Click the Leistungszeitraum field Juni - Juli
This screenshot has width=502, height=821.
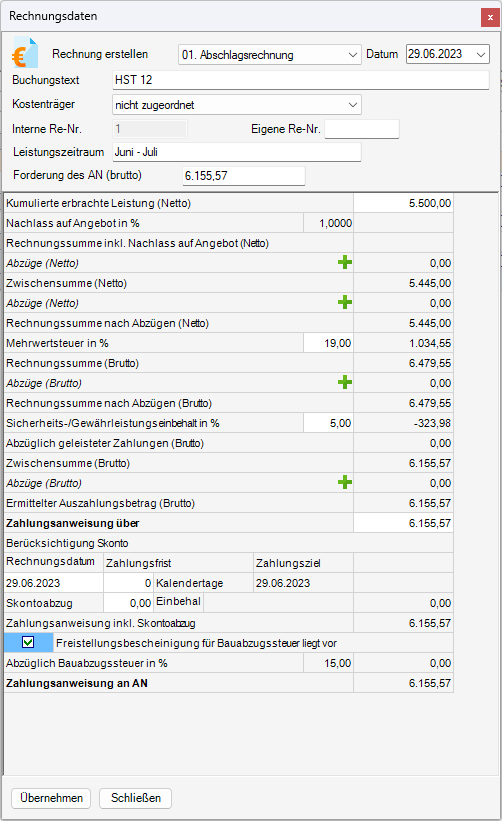tap(237, 152)
